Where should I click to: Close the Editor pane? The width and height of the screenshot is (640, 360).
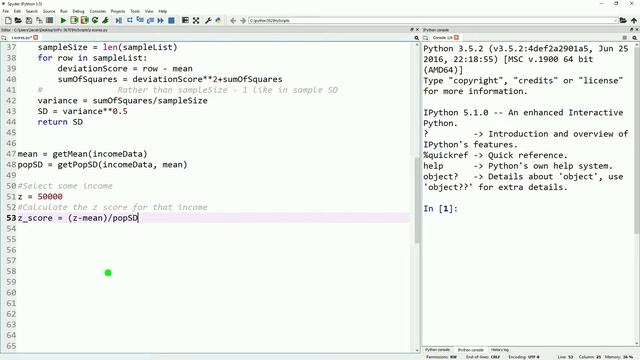click(417, 30)
